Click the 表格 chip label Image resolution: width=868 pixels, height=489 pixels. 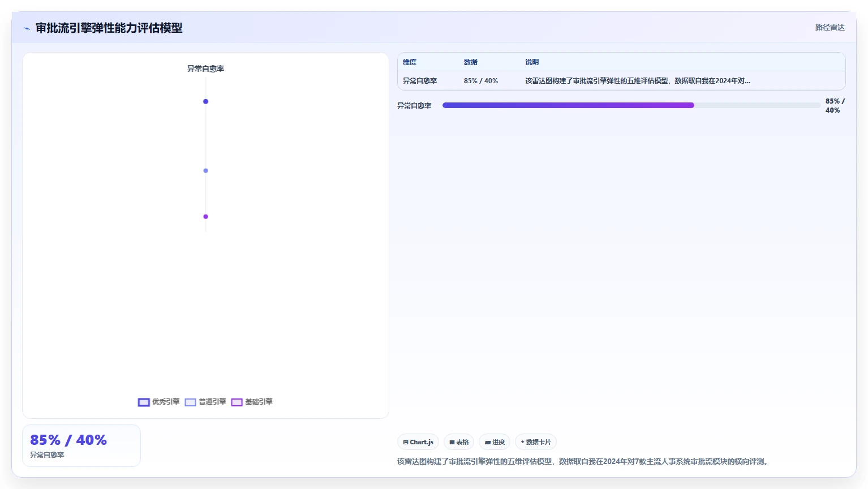(463, 442)
